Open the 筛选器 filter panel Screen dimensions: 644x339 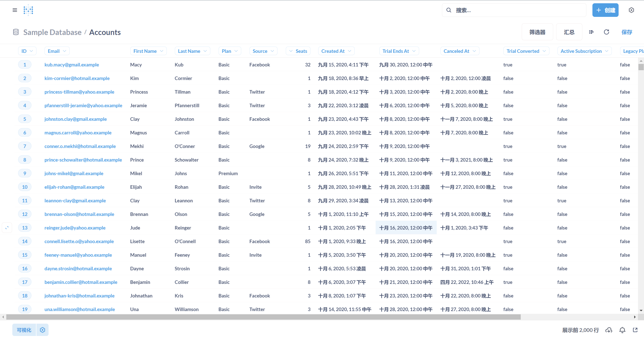pos(537,32)
